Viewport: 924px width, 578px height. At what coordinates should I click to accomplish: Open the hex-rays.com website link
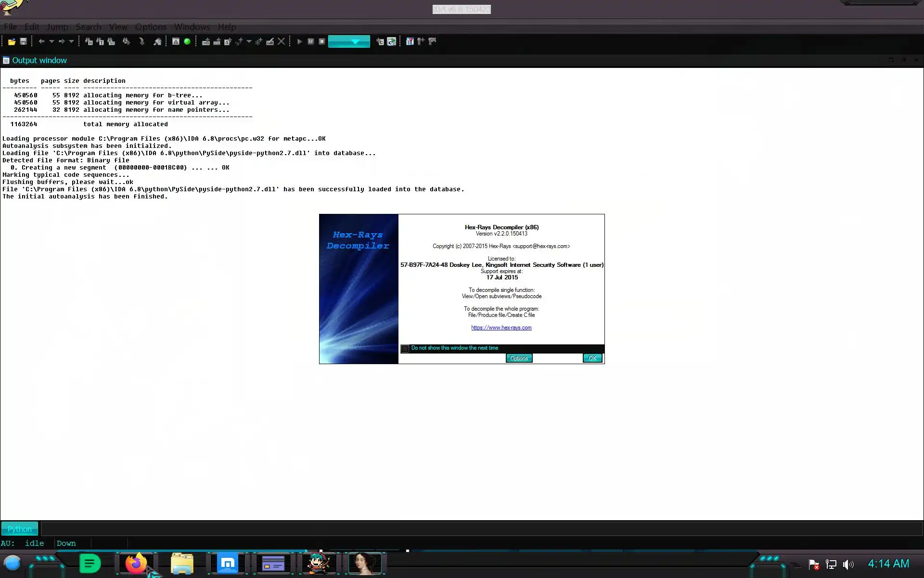click(501, 328)
